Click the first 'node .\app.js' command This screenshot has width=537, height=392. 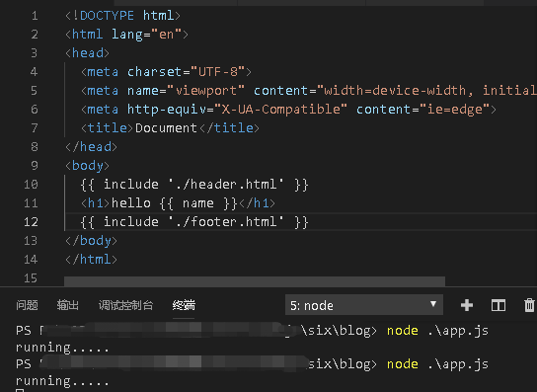click(437, 331)
